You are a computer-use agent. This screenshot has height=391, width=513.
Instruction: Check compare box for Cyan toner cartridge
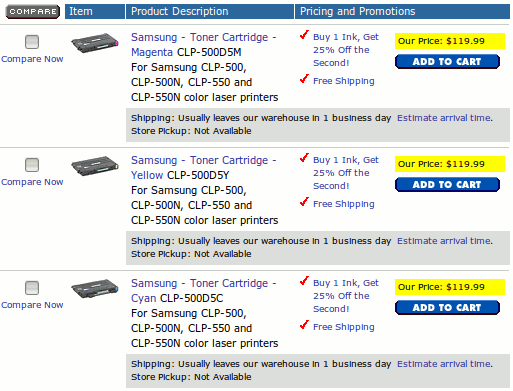[x=32, y=288]
